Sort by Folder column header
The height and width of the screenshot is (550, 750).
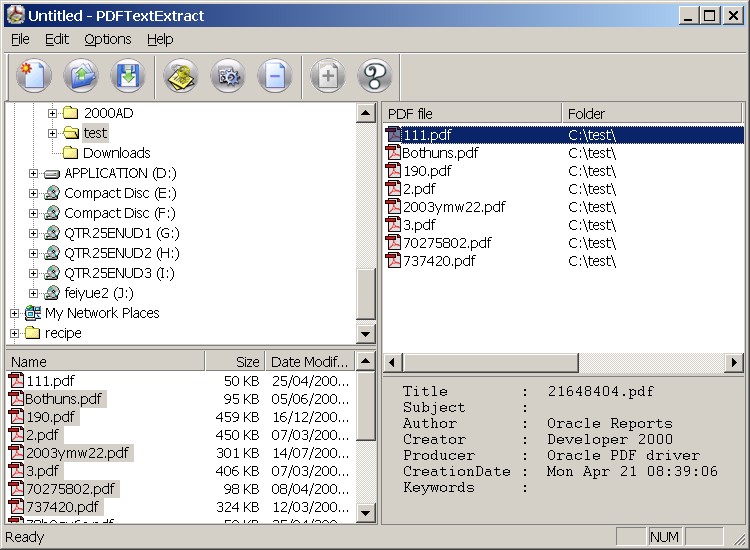(x=651, y=114)
